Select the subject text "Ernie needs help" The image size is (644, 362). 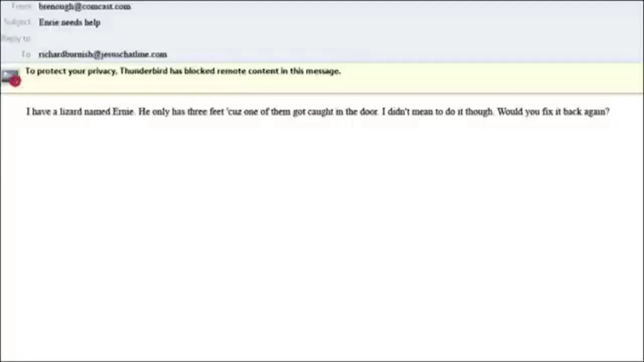point(69,23)
